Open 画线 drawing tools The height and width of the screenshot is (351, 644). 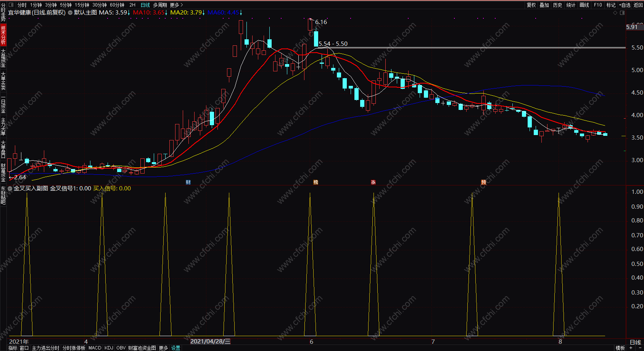tap(584, 5)
